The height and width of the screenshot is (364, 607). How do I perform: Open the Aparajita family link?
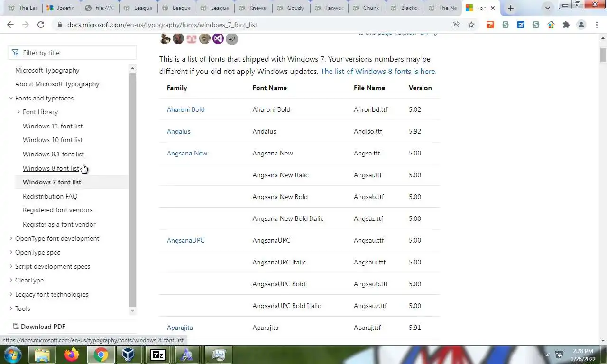[x=180, y=328]
